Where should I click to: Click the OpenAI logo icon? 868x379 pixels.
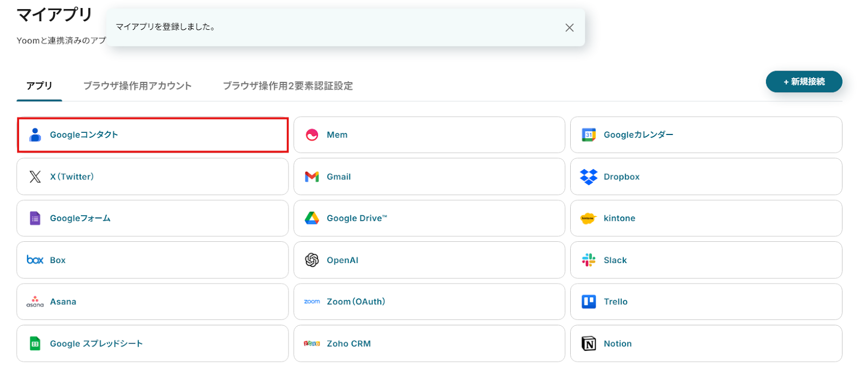coord(312,260)
